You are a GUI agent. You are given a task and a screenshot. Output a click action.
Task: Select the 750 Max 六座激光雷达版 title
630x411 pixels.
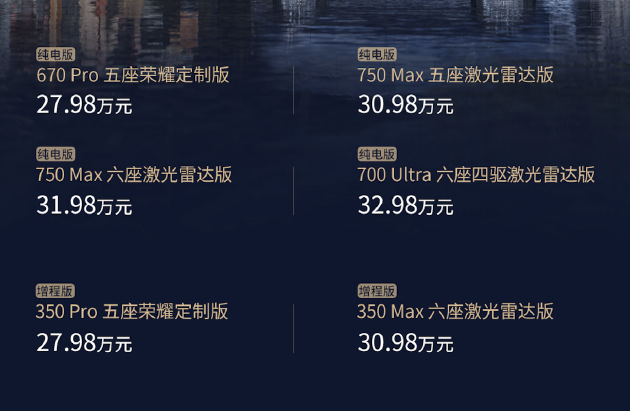click(134, 175)
